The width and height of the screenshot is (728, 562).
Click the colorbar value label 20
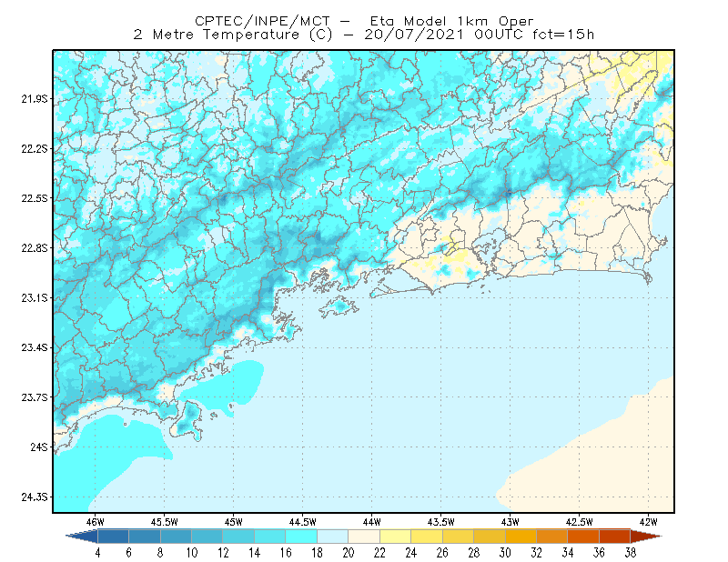coord(349,553)
